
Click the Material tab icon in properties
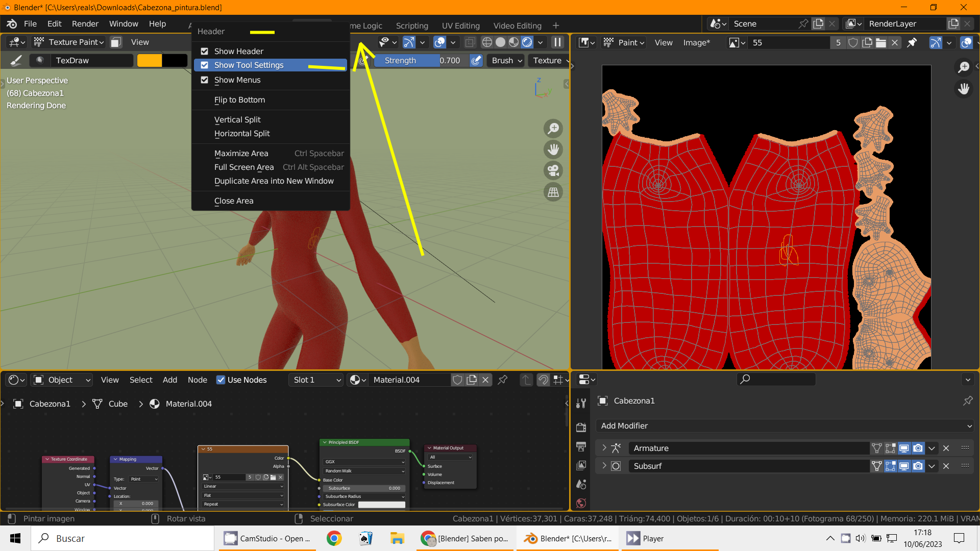pyautogui.click(x=581, y=503)
